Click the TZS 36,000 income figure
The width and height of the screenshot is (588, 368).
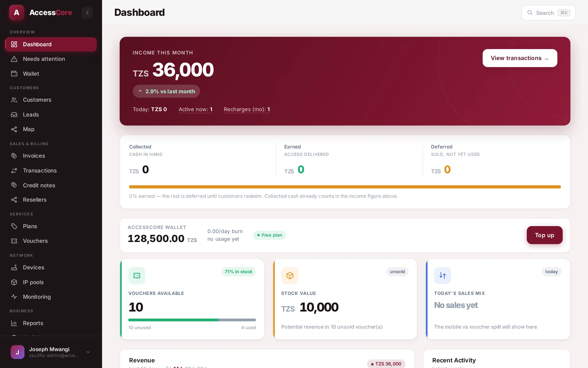pyautogui.click(x=173, y=70)
